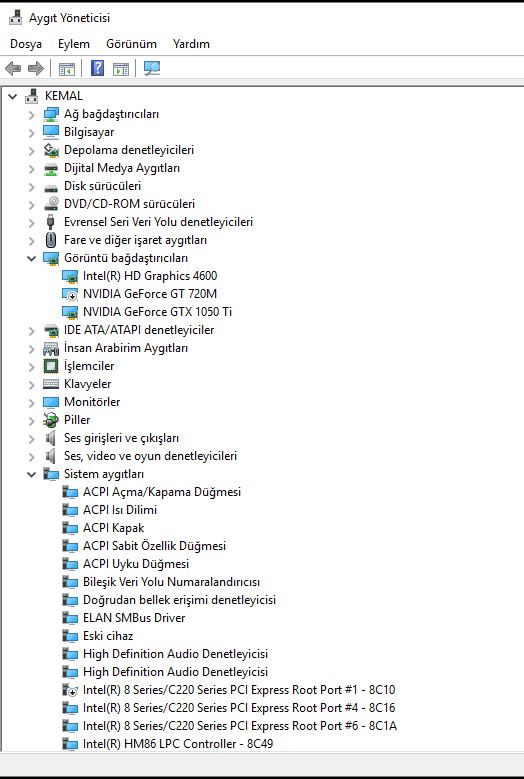Click the show/hide console tree toolbar icon
The width and height of the screenshot is (524, 779).
[x=67, y=69]
